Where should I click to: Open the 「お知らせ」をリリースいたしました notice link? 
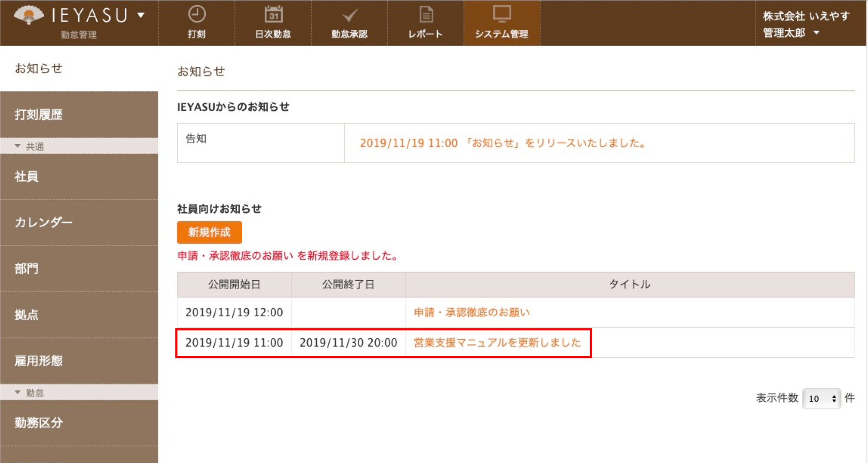point(504,143)
